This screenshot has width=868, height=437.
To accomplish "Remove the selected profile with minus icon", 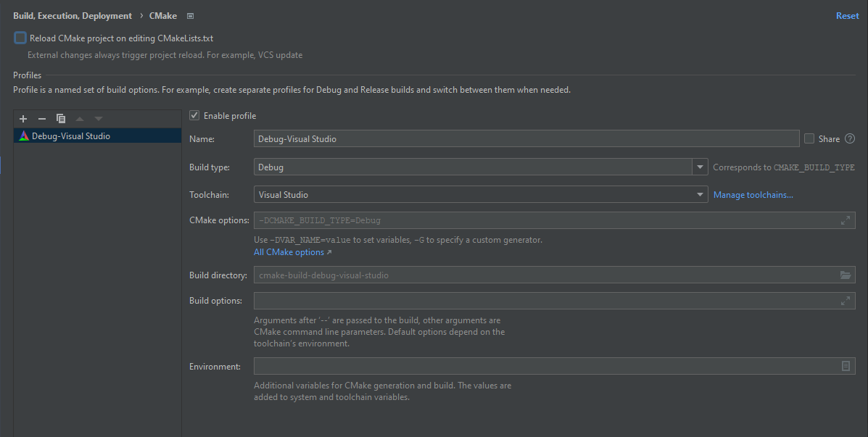I will tap(42, 119).
